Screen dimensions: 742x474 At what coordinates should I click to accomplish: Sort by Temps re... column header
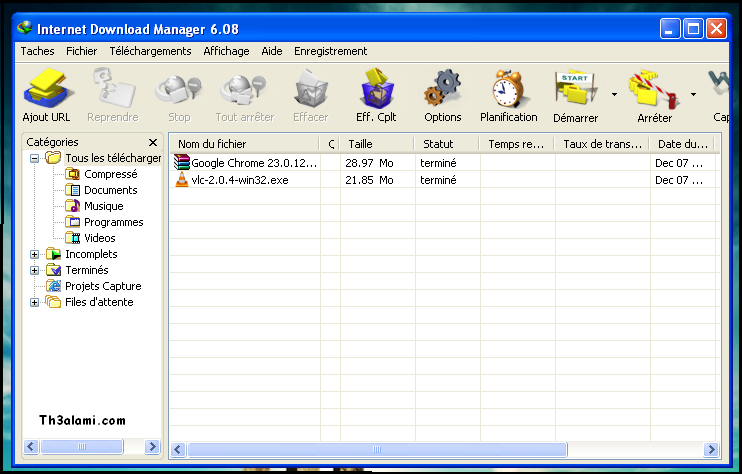[517, 144]
